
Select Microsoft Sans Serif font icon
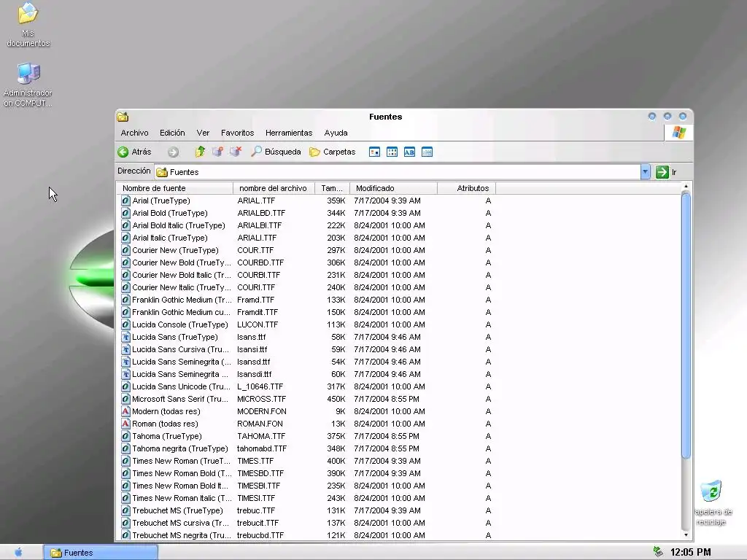click(125, 399)
